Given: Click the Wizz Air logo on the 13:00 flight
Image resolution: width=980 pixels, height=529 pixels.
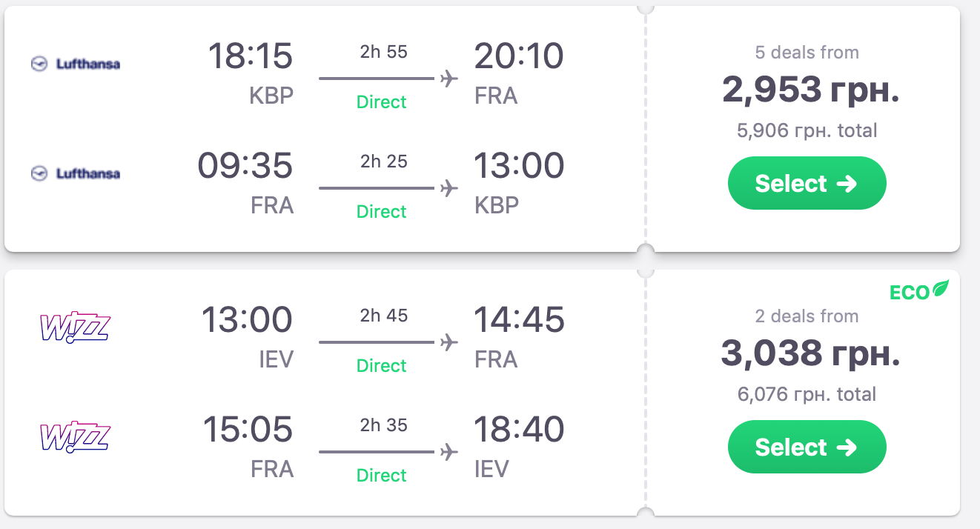Looking at the screenshot, I should point(73,327).
